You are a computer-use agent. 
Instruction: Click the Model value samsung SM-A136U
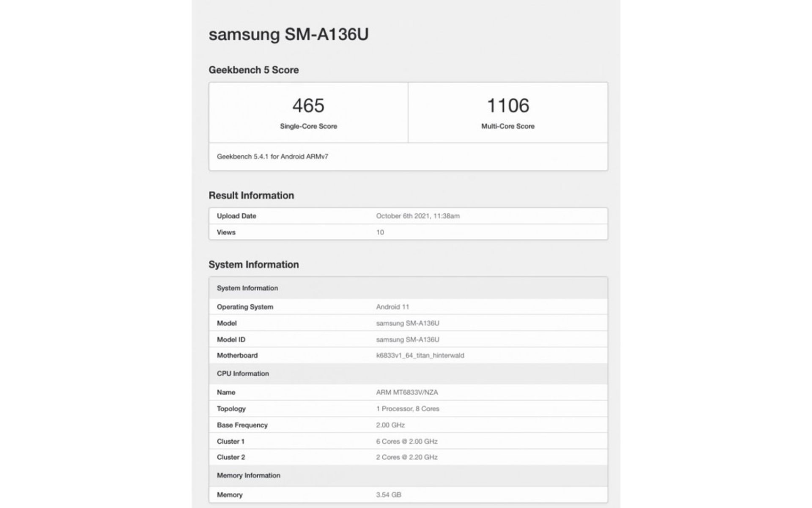pos(407,323)
